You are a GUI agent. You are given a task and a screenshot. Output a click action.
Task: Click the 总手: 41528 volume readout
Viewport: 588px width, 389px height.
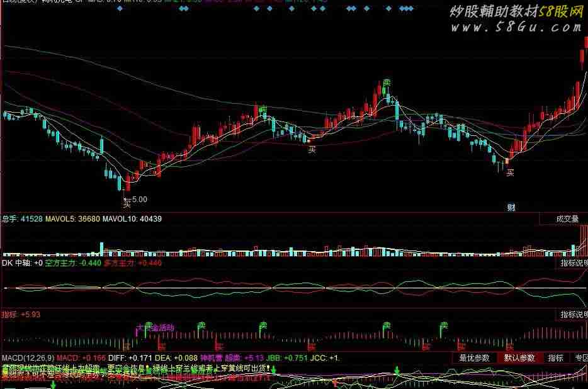[x=22, y=218]
